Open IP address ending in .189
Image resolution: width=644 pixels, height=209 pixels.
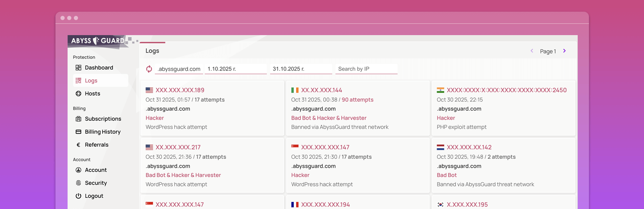coord(180,90)
